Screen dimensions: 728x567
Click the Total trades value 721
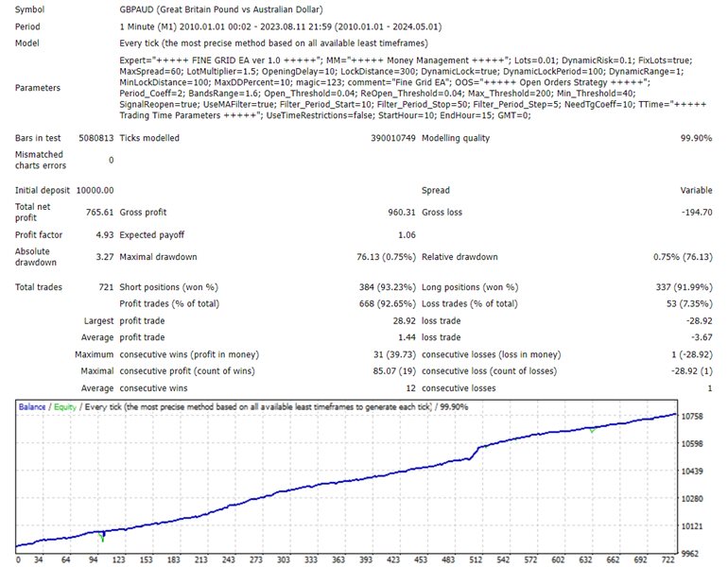[106, 286]
